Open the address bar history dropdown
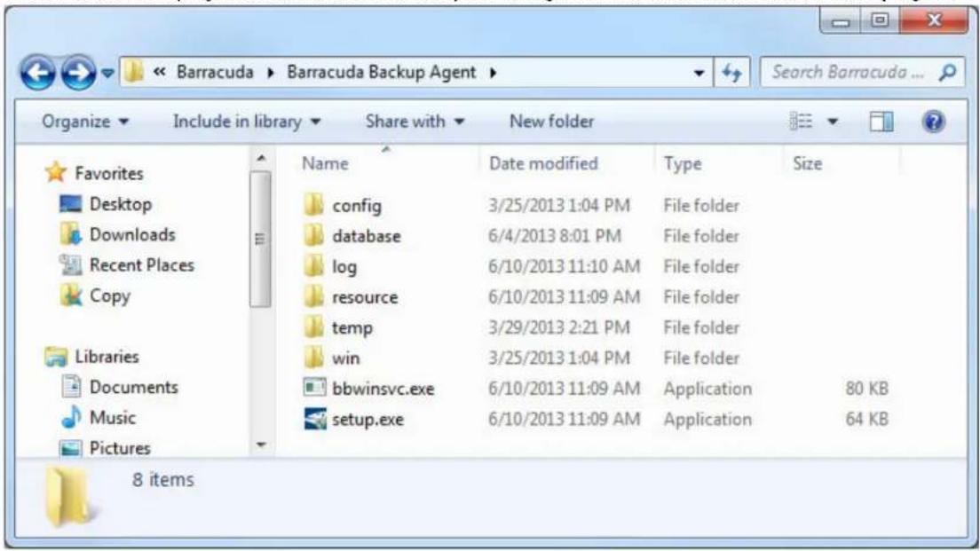The height and width of the screenshot is (551, 980). (699, 73)
